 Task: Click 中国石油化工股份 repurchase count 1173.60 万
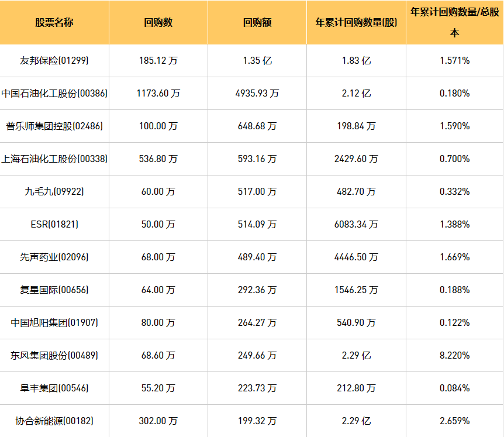click(x=158, y=93)
